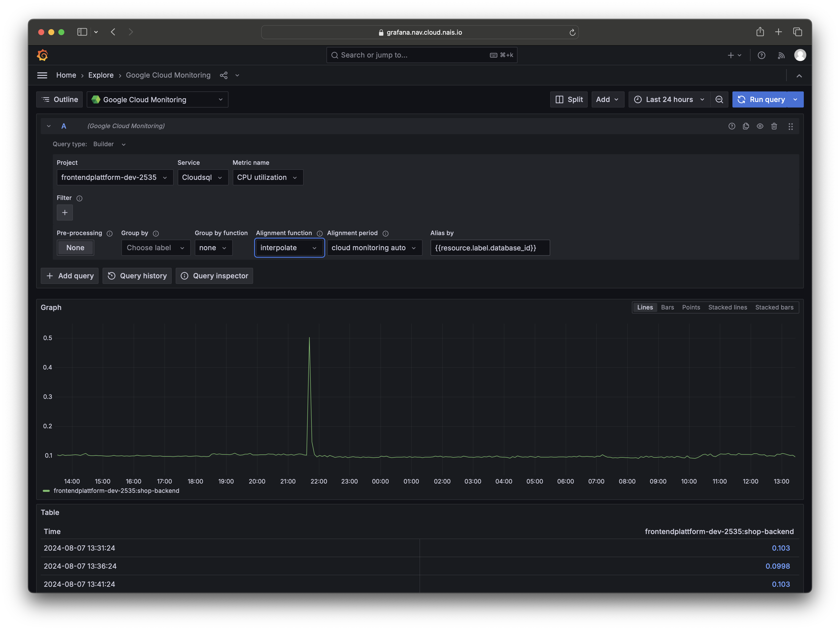Toggle visibility of query A with eye icon

pyautogui.click(x=760, y=126)
